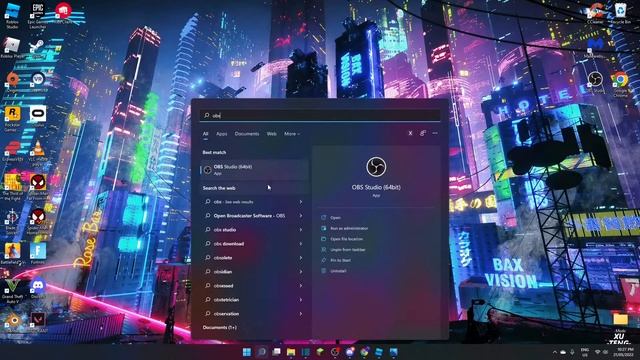Open Grand Theft Auto V desktop icon
Screen dimensions: 640x360
tap(12, 291)
